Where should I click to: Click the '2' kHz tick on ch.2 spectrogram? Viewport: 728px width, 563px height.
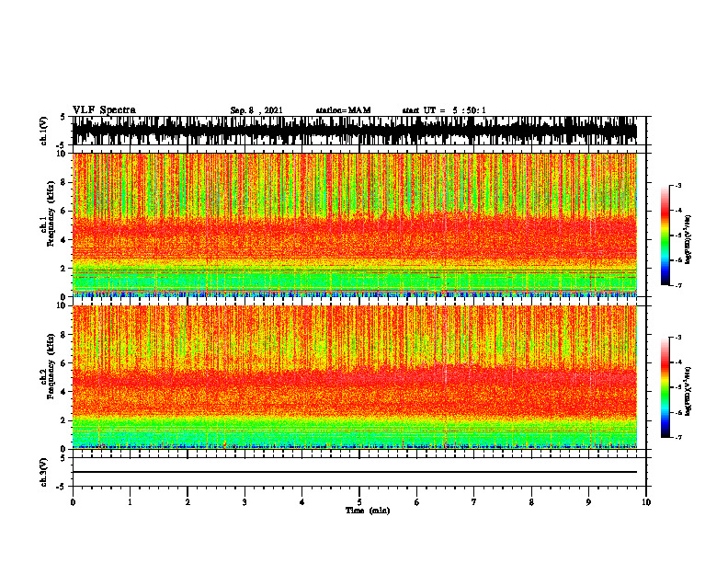pos(64,420)
